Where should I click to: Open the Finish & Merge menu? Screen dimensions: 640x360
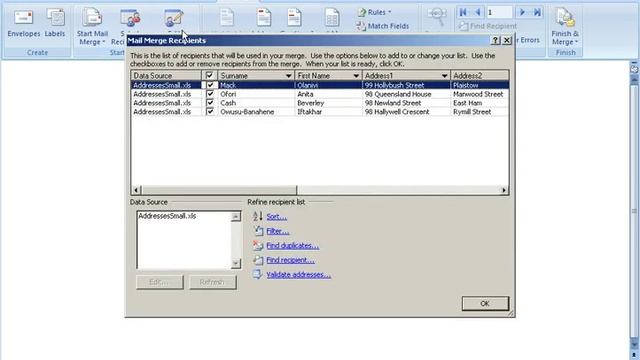pos(565,26)
